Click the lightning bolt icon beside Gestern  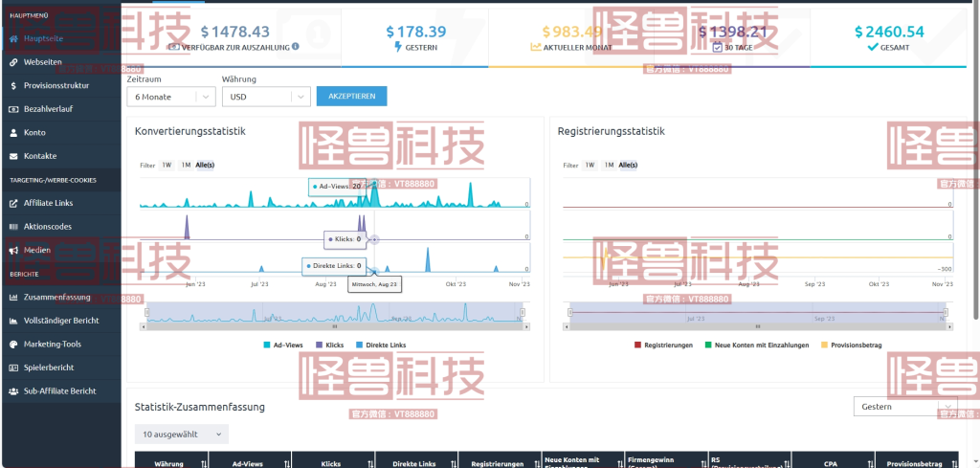pos(398,47)
